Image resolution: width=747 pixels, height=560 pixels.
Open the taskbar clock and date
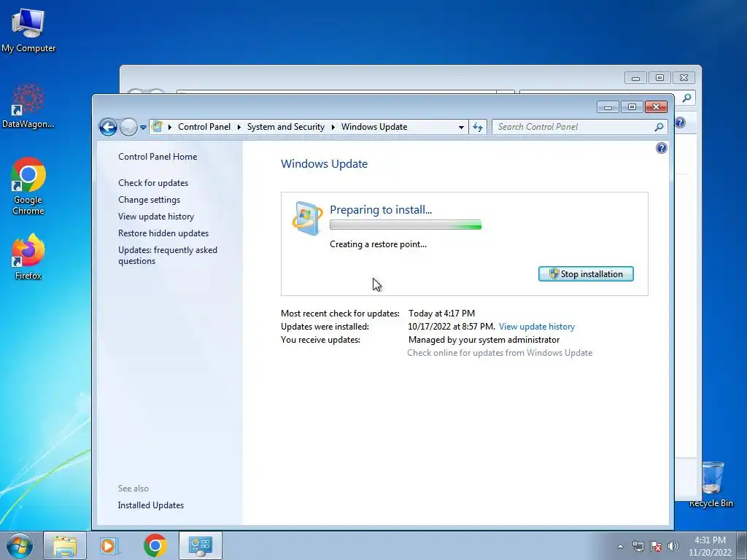point(710,546)
